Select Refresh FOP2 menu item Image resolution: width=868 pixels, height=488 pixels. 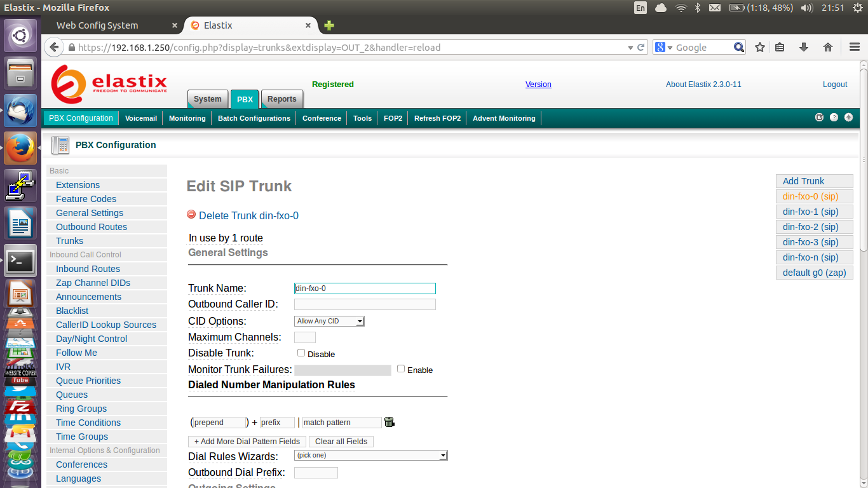(437, 118)
